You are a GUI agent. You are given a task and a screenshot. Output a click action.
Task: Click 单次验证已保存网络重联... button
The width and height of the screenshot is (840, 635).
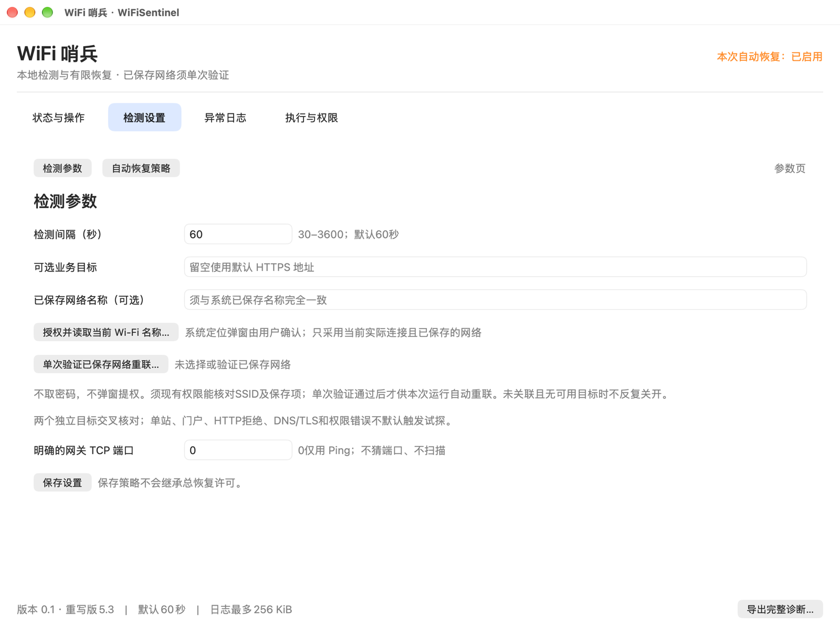click(x=101, y=364)
